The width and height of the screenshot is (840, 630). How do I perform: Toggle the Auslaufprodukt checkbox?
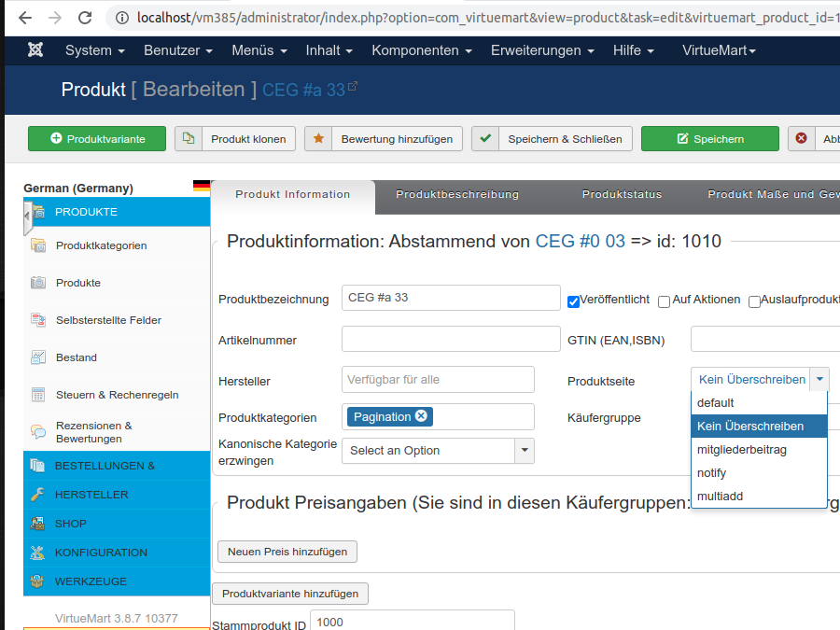point(754,301)
